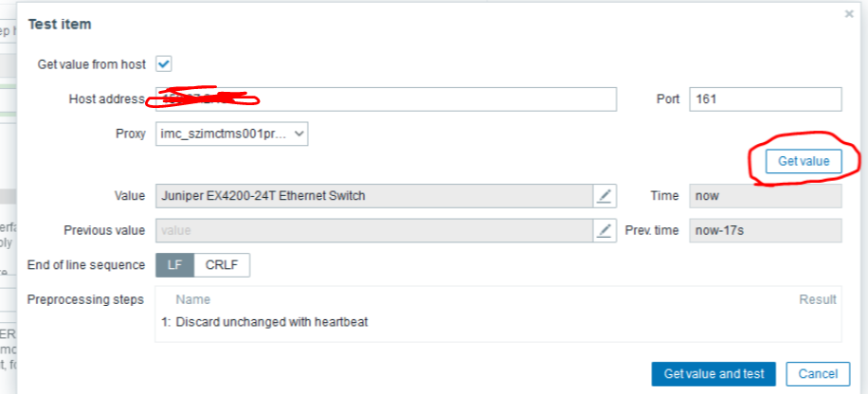Click the pencil icon beside the Value field
868x394 pixels.
coord(605,196)
